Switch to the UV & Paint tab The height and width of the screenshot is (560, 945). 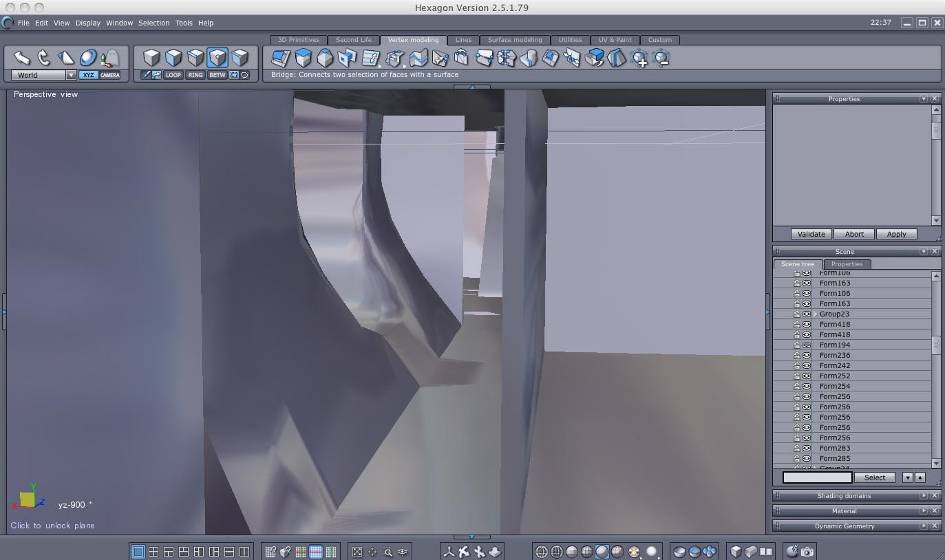point(615,40)
